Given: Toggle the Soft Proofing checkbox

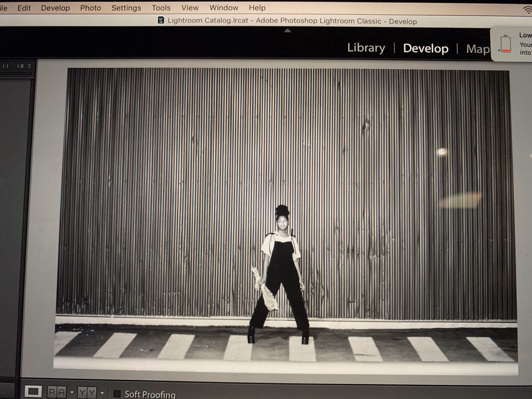Looking at the screenshot, I should (x=117, y=394).
